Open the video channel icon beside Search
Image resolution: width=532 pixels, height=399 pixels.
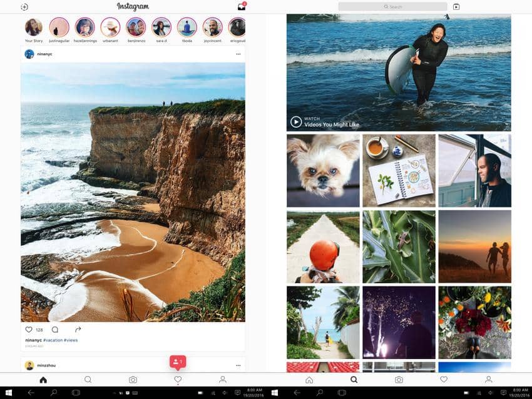click(x=456, y=7)
